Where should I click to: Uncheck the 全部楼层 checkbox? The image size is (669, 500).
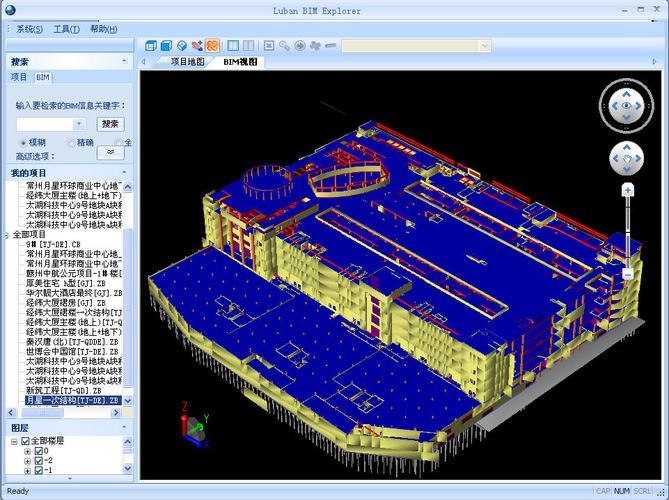25,441
